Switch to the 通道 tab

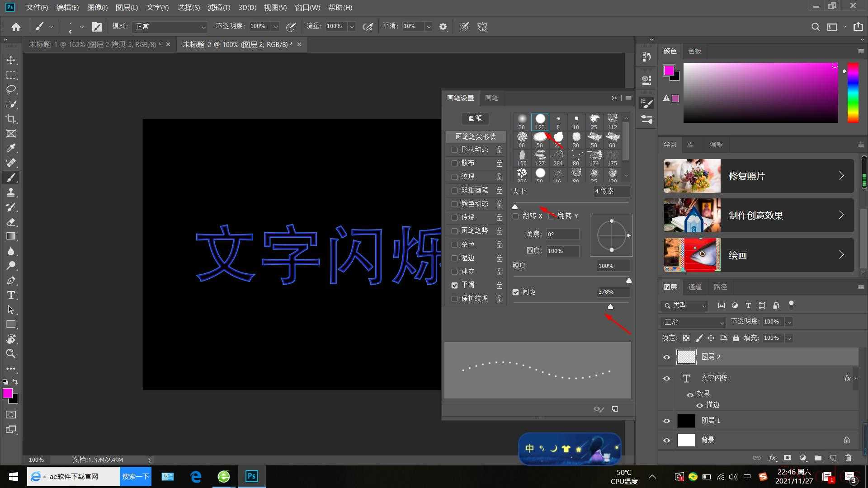click(x=695, y=287)
